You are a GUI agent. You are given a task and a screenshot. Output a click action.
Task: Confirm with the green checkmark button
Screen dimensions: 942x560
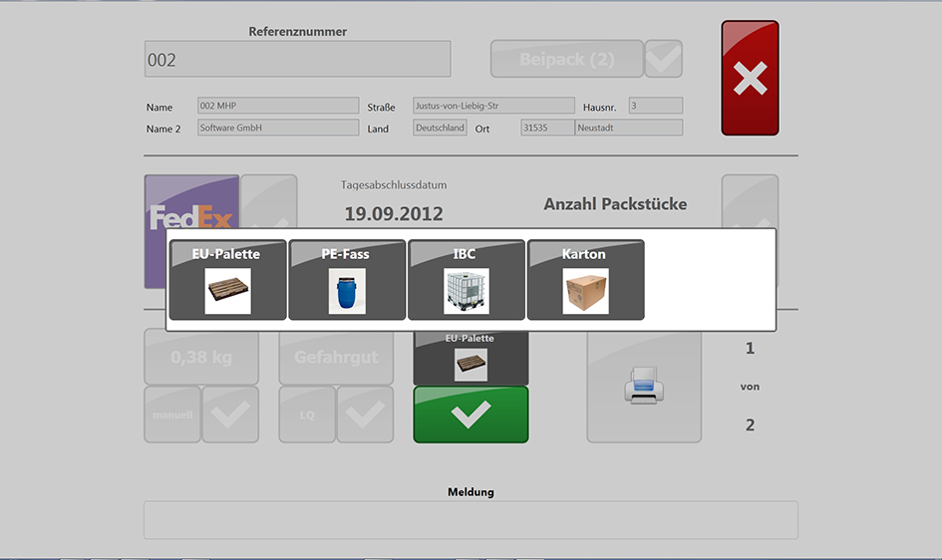(471, 415)
